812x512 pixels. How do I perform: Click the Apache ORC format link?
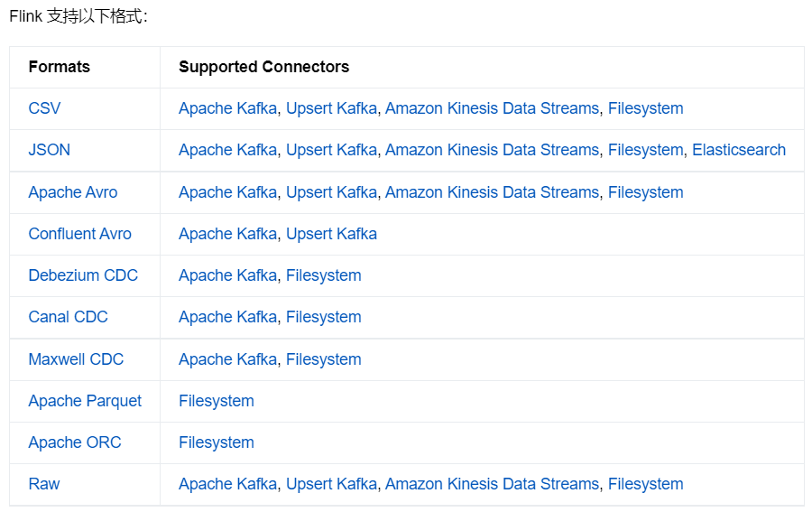click(74, 442)
